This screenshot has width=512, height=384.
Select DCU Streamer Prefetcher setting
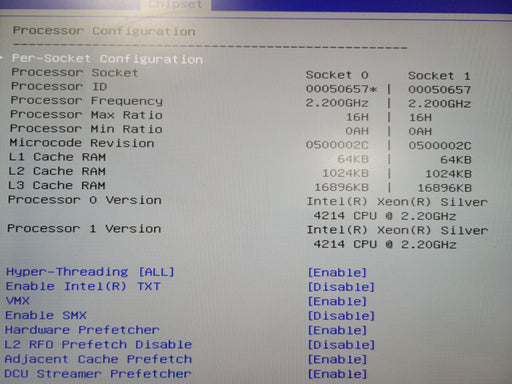(x=98, y=374)
